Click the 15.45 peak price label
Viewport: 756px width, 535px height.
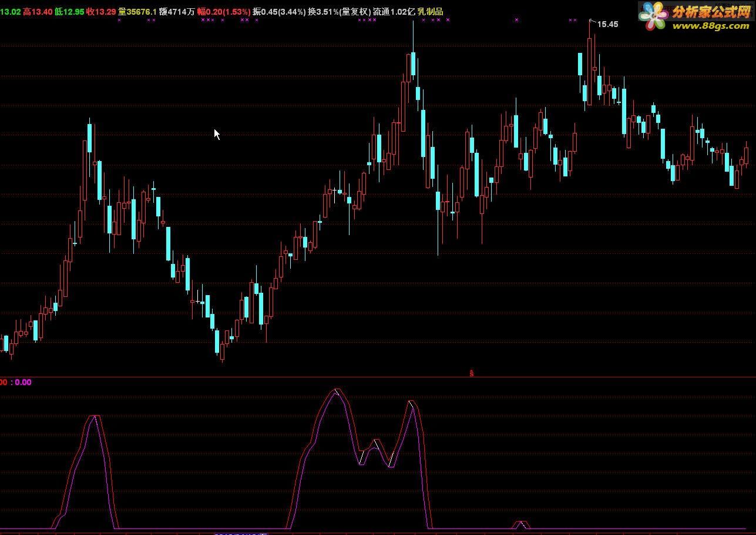pos(608,24)
